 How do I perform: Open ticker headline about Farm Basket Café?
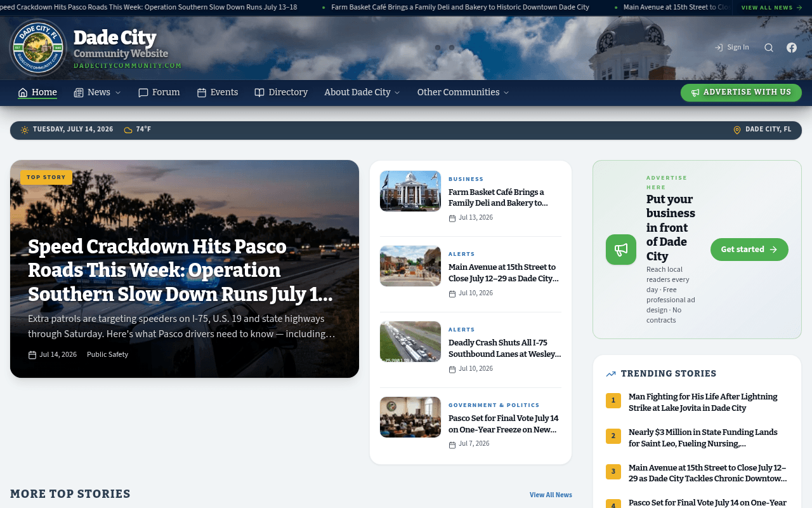pos(460,8)
